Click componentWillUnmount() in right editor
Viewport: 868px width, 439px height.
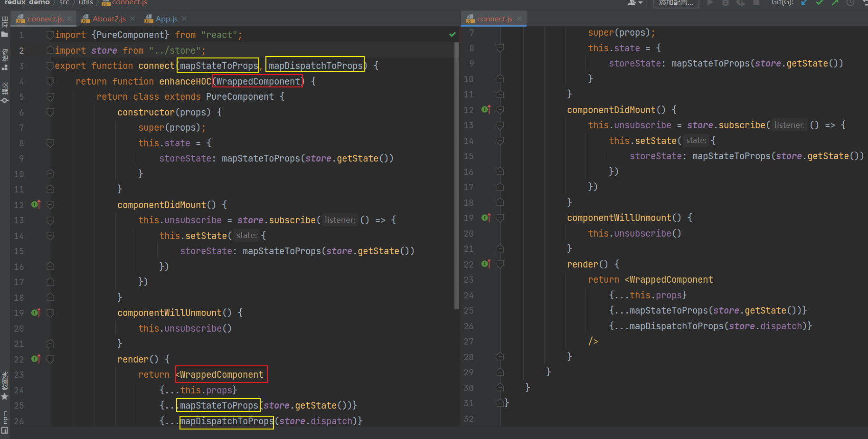point(624,218)
